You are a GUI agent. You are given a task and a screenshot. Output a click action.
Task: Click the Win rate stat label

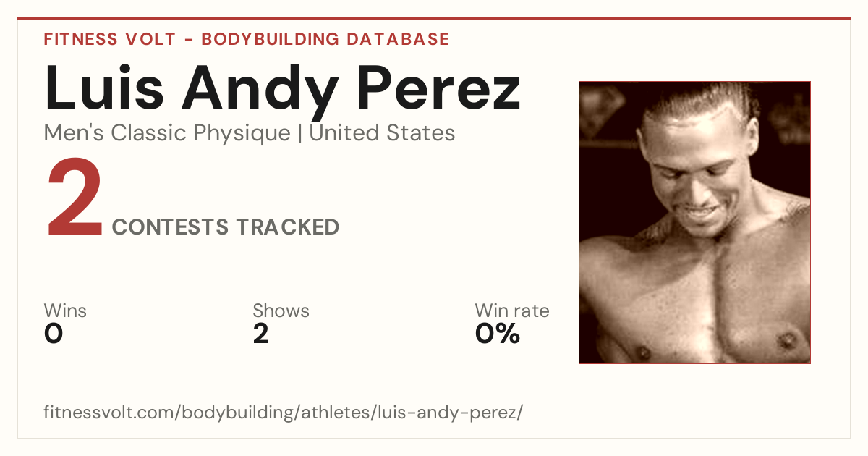512,311
